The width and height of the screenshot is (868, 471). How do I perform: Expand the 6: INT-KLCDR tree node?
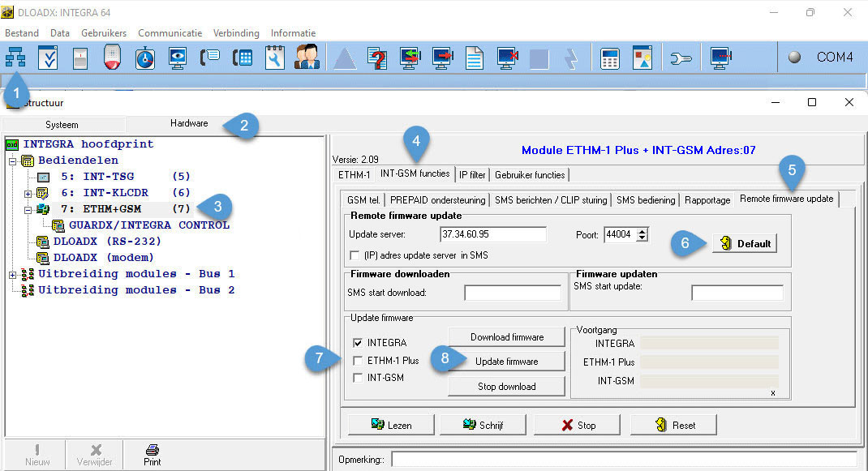point(28,194)
